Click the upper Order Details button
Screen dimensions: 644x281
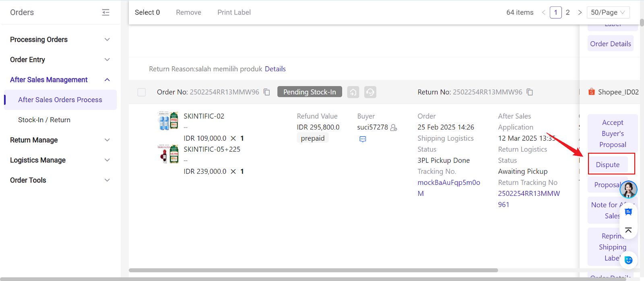611,44
